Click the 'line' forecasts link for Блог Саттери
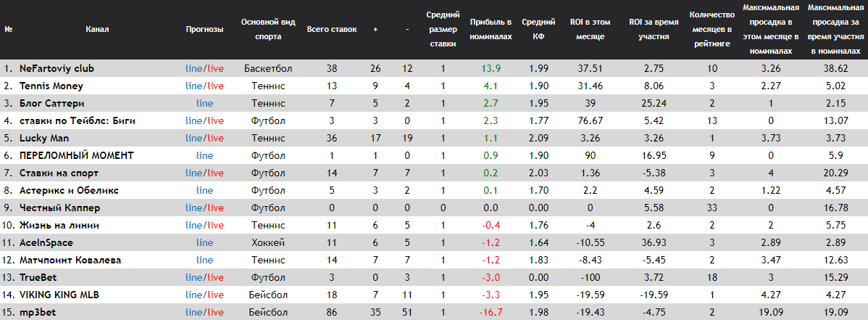The width and height of the screenshot is (868, 320). [204, 104]
